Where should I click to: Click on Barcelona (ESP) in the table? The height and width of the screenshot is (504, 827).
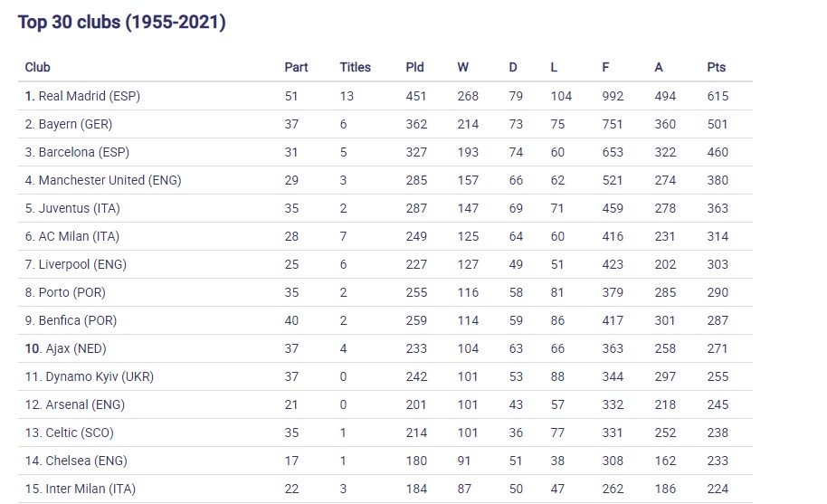84,152
